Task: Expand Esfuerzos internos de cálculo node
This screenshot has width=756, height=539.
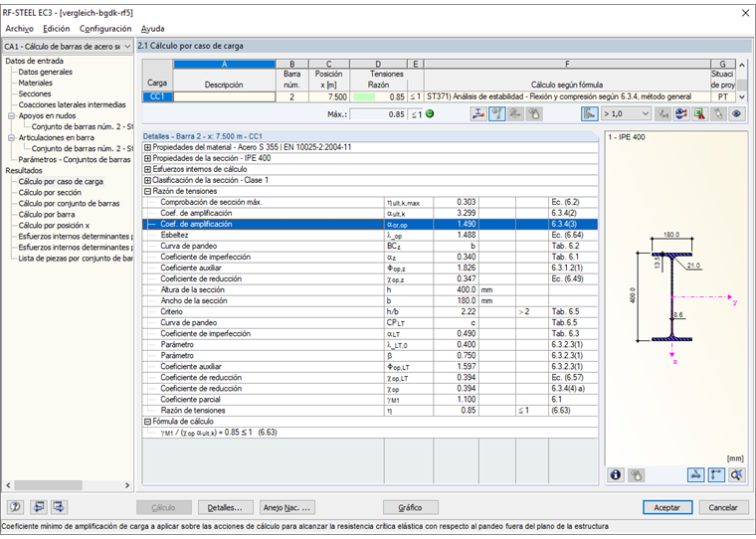Action: 148,169
